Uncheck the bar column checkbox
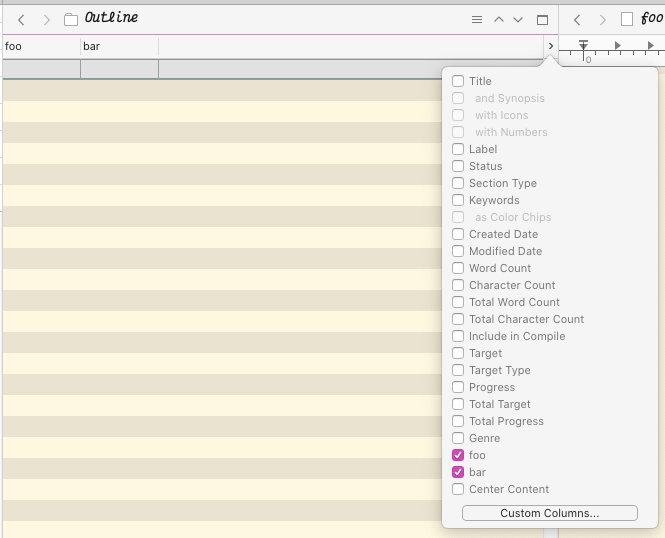 pyautogui.click(x=458, y=472)
